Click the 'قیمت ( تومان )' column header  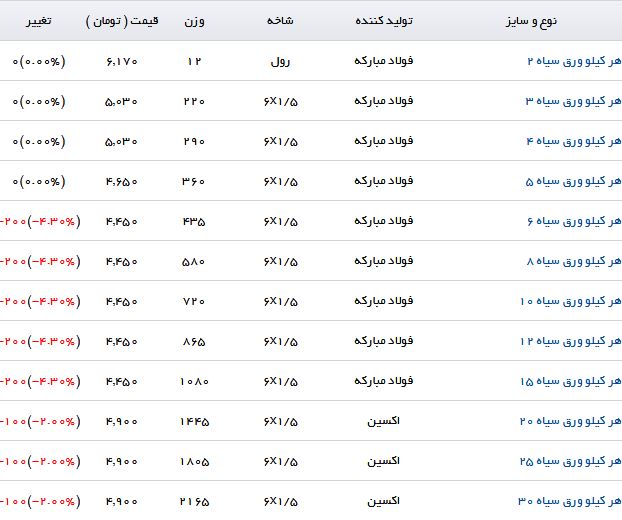pos(122,21)
